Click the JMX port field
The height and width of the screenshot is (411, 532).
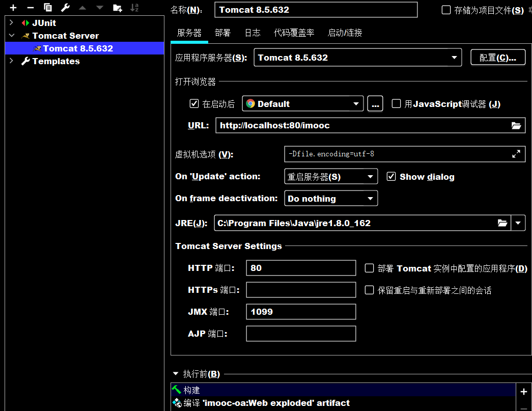[x=301, y=312]
